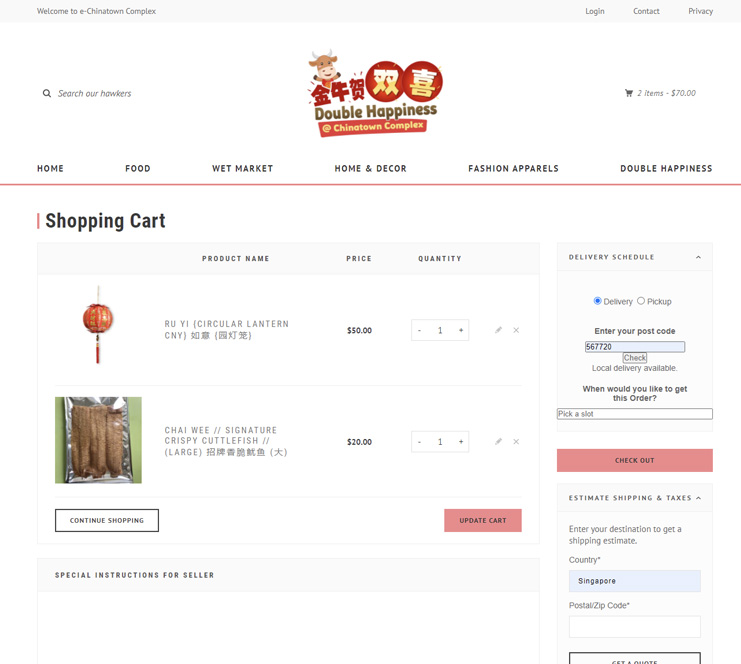741x664 pixels.
Task: Increase quantity of Ru Yi lantern
Action: pyautogui.click(x=460, y=330)
